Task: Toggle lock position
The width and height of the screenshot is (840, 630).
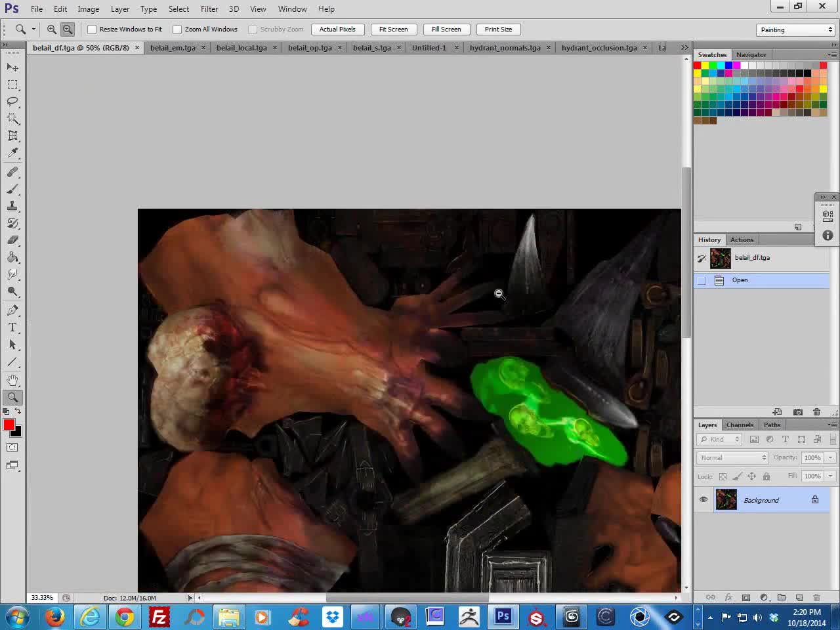Action: pos(751,476)
